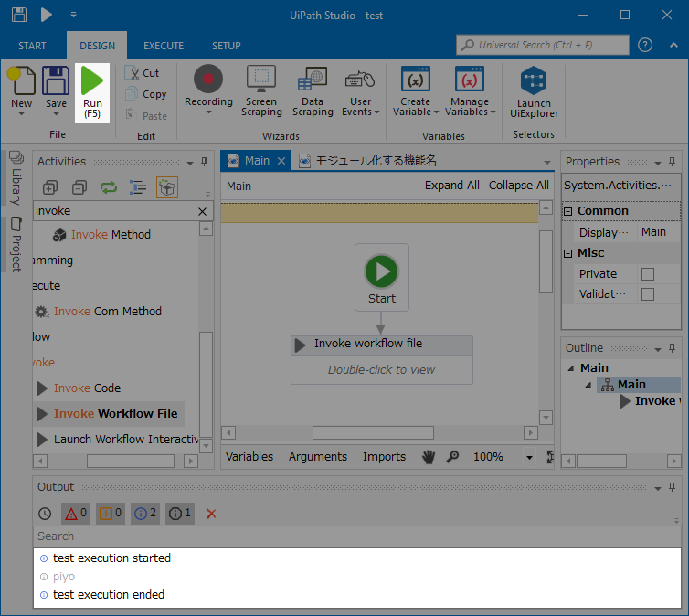689x616 pixels.
Task: Click Collapse All in the designer
Action: pyautogui.click(x=518, y=186)
